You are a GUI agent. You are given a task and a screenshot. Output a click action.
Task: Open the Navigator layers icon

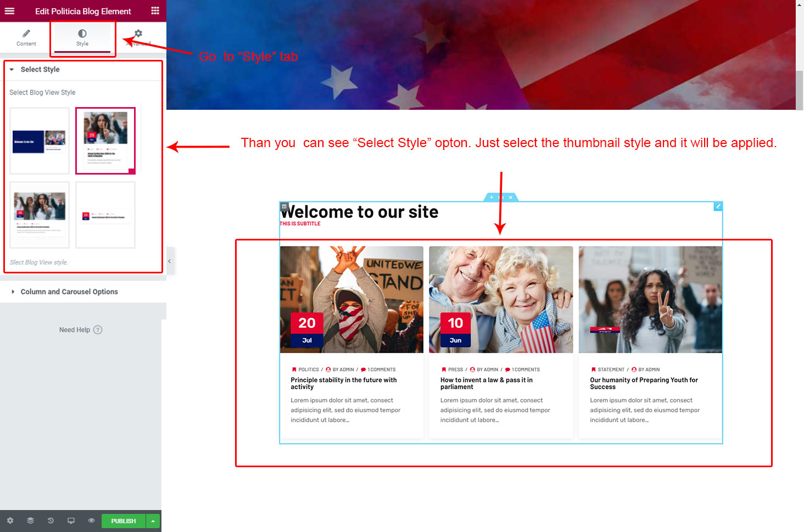click(30, 520)
